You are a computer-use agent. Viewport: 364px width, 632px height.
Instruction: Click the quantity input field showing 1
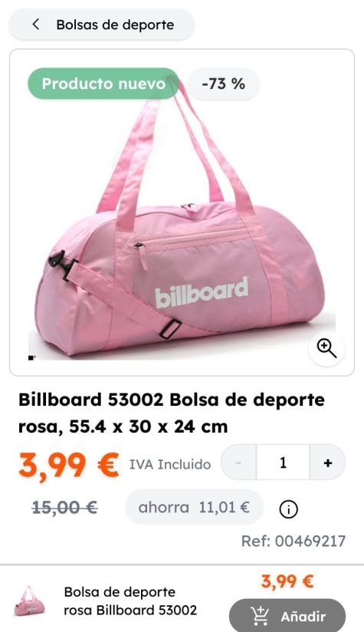[283, 462]
